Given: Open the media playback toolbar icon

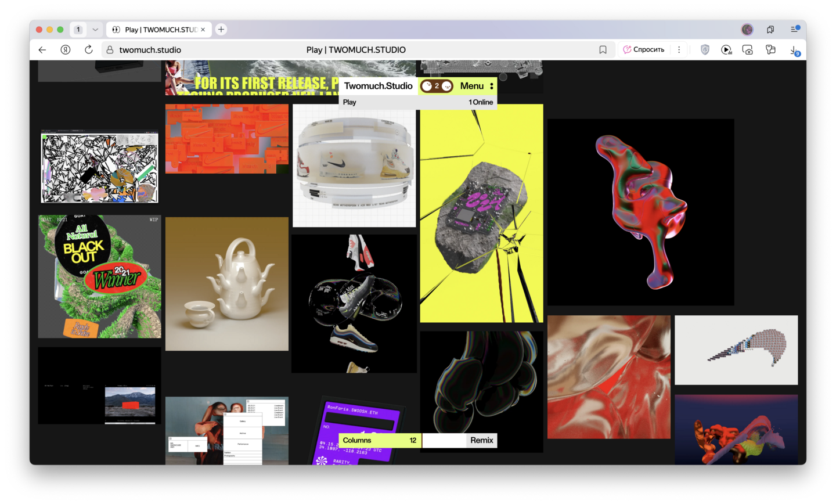Looking at the screenshot, I should pyautogui.click(x=726, y=50).
